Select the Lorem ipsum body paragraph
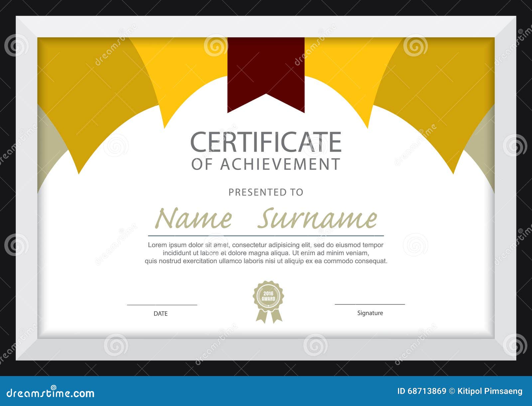This screenshot has width=532, height=406. pos(266,253)
